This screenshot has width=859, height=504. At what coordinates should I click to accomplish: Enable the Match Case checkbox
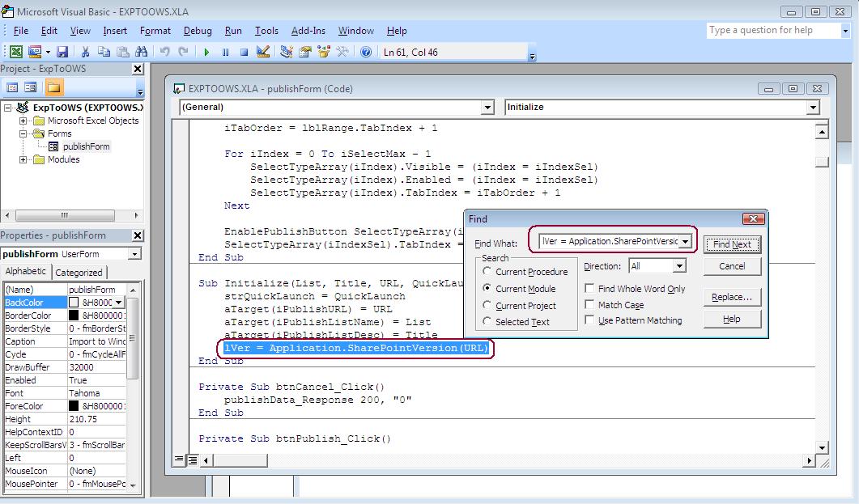pyautogui.click(x=589, y=304)
